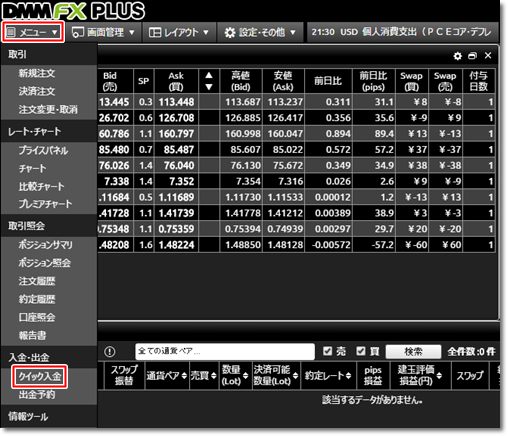
Task: Click Ask price 113.448
Action: pyautogui.click(x=176, y=102)
